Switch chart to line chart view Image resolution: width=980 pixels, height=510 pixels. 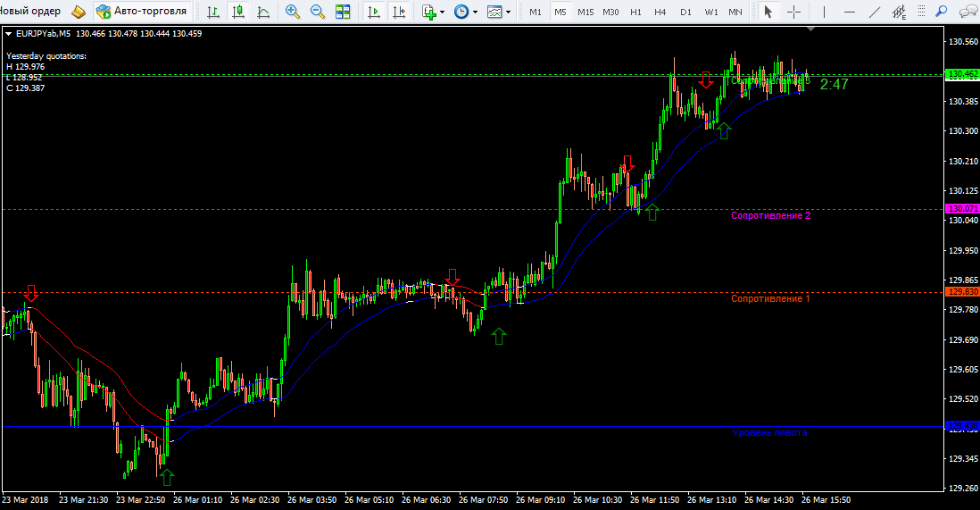pos(263,12)
